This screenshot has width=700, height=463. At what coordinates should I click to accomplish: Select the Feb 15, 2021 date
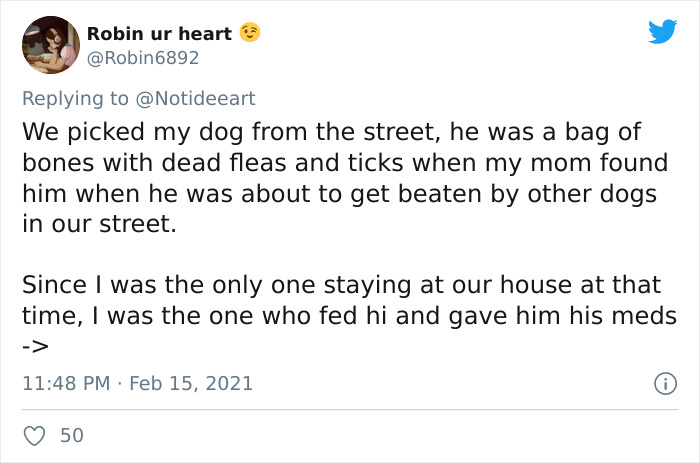tap(190, 383)
